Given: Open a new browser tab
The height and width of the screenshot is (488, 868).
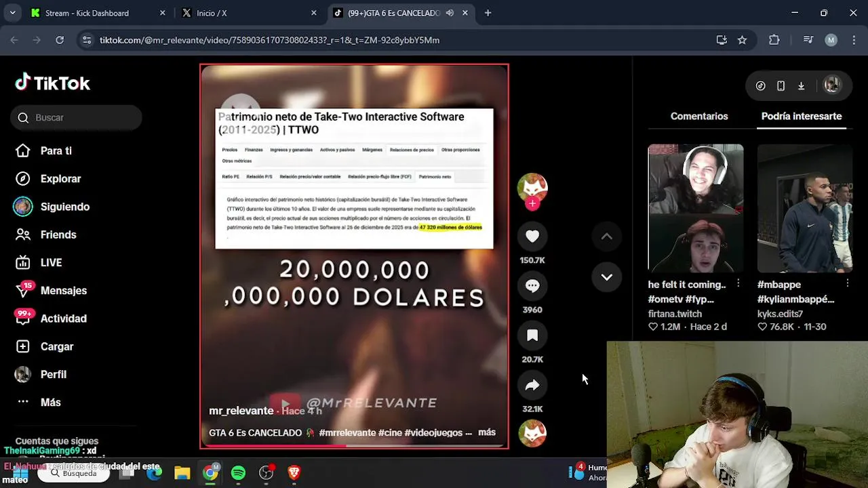Looking at the screenshot, I should coord(488,13).
